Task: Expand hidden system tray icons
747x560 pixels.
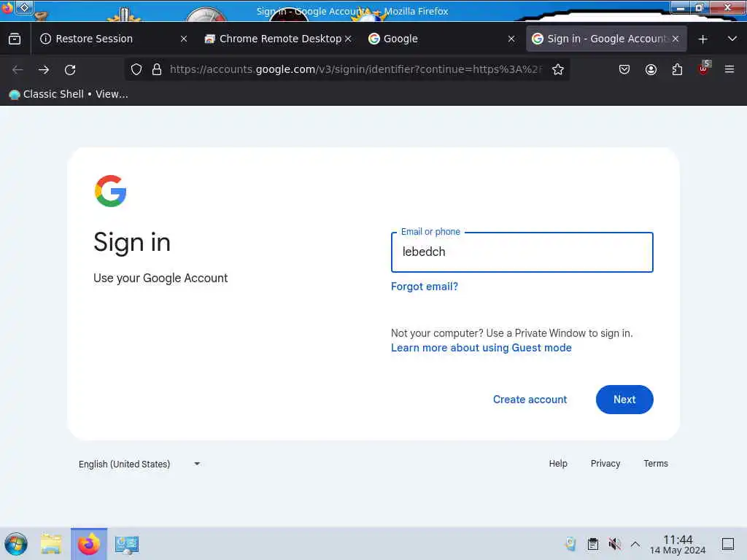Action: pyautogui.click(x=635, y=544)
